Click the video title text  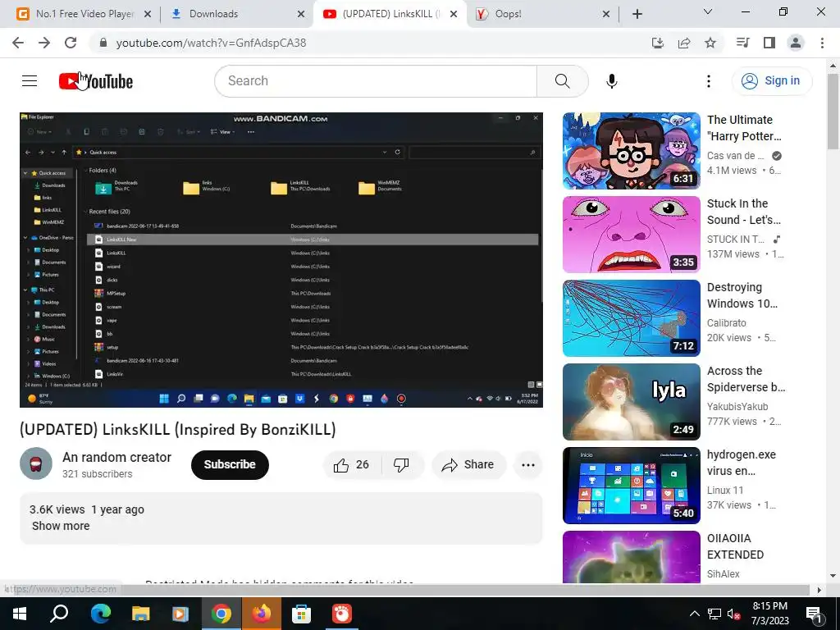point(178,430)
